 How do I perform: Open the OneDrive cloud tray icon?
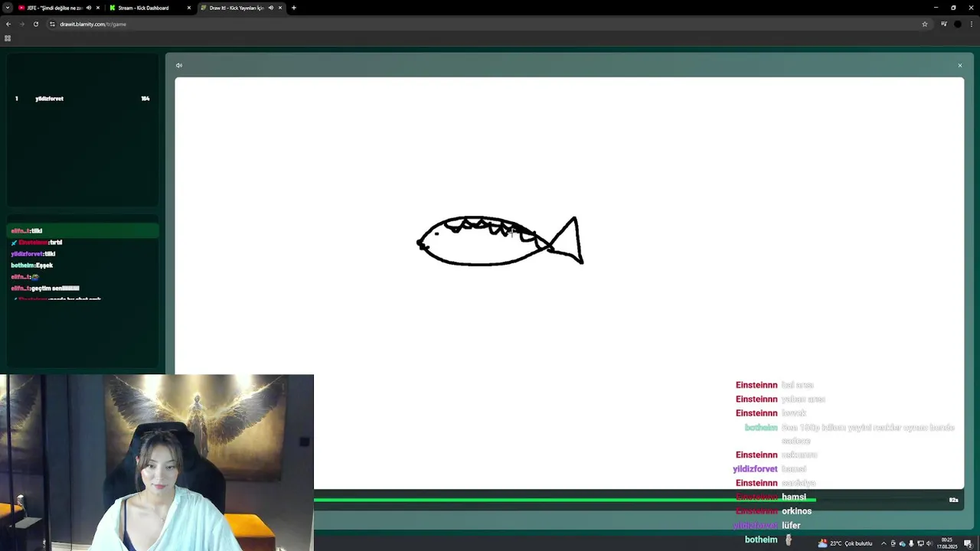tap(902, 543)
